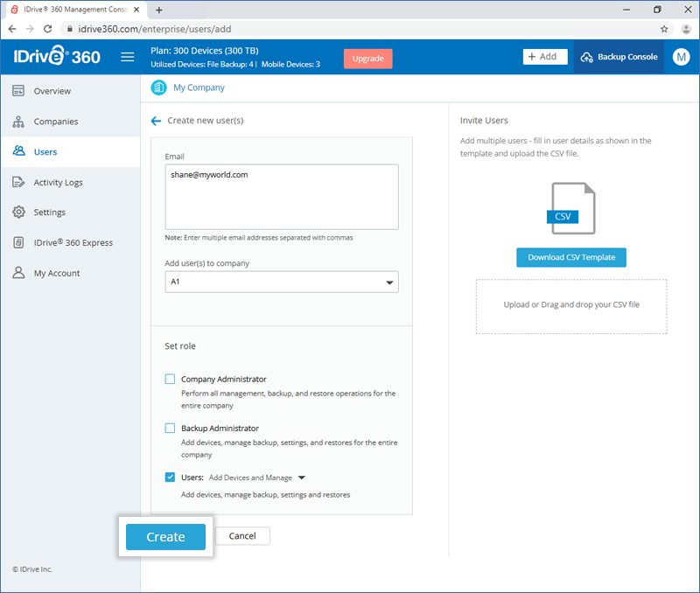700x593 pixels.
Task: Bookmark this page with the star
Action: coord(664,29)
